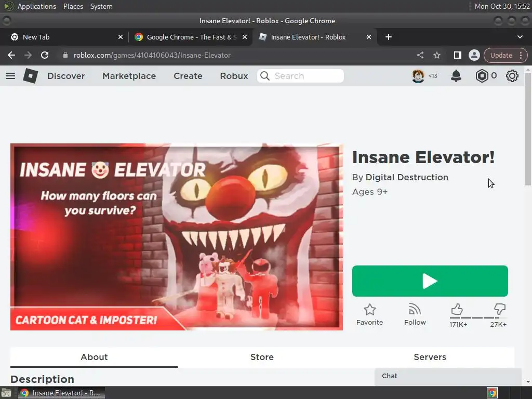Viewport: 532px width, 399px height.
Task: Focus the Roblox Search field
Action: click(x=300, y=76)
